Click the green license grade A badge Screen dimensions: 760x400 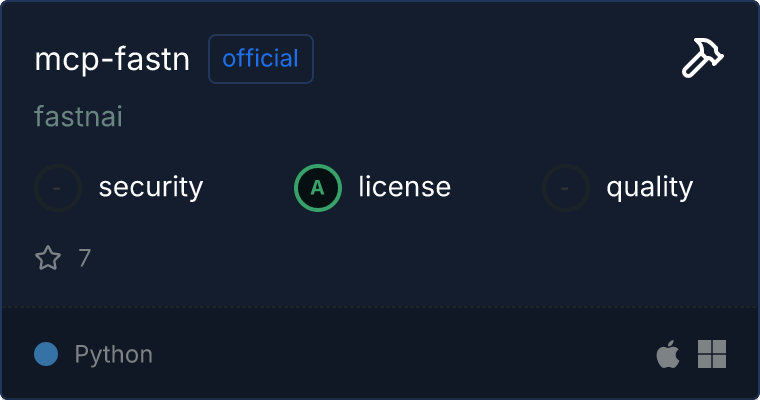[x=318, y=187]
